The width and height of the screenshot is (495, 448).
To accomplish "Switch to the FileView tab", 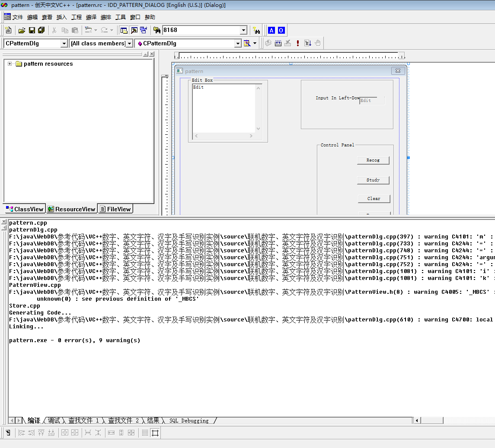I will click(x=115, y=209).
